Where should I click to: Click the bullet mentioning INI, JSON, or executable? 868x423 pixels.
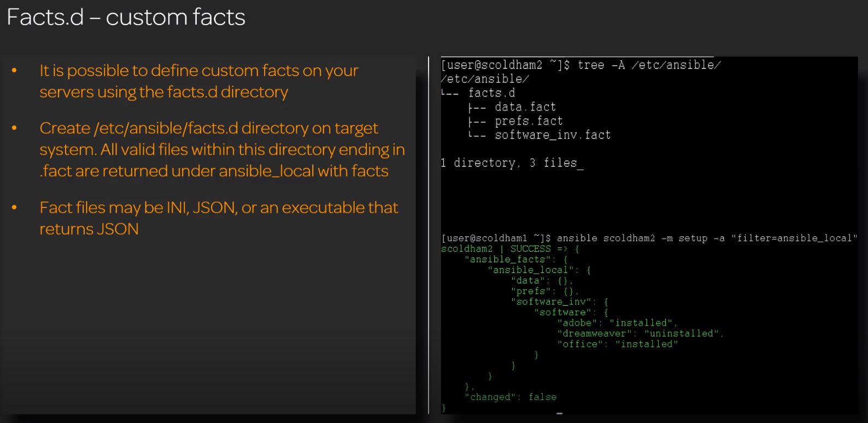pyautogui.click(x=219, y=218)
